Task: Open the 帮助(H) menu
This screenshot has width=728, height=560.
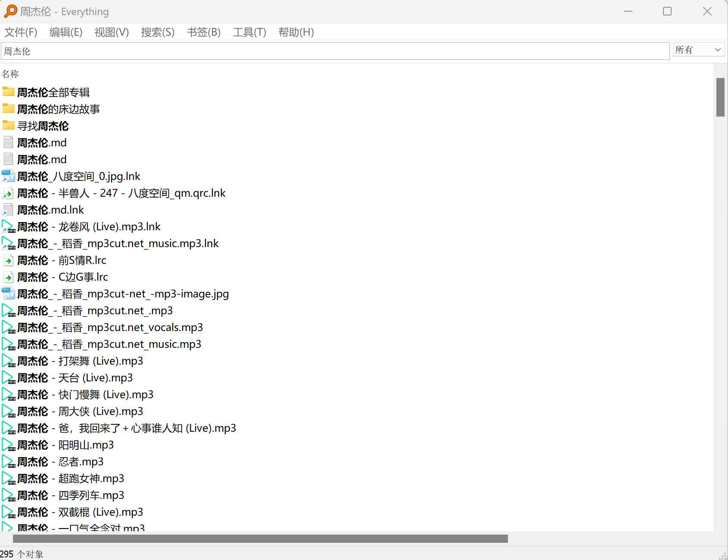Action: pos(296,32)
